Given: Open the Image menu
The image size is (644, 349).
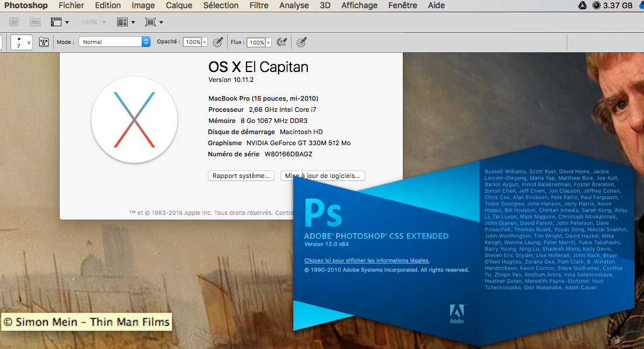Looking at the screenshot, I should click(x=143, y=5).
